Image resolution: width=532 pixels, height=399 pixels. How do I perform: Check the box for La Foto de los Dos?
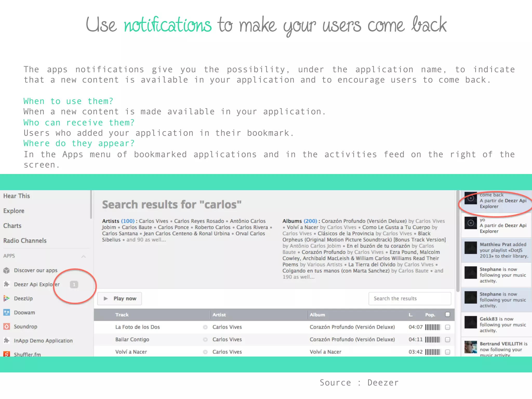click(x=448, y=327)
